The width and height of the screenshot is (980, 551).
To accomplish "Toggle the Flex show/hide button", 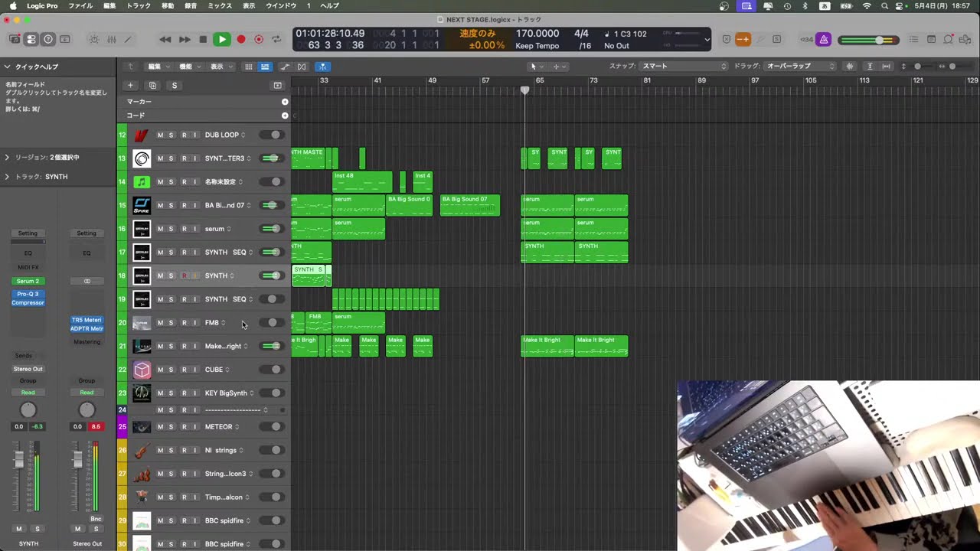I will pos(302,67).
